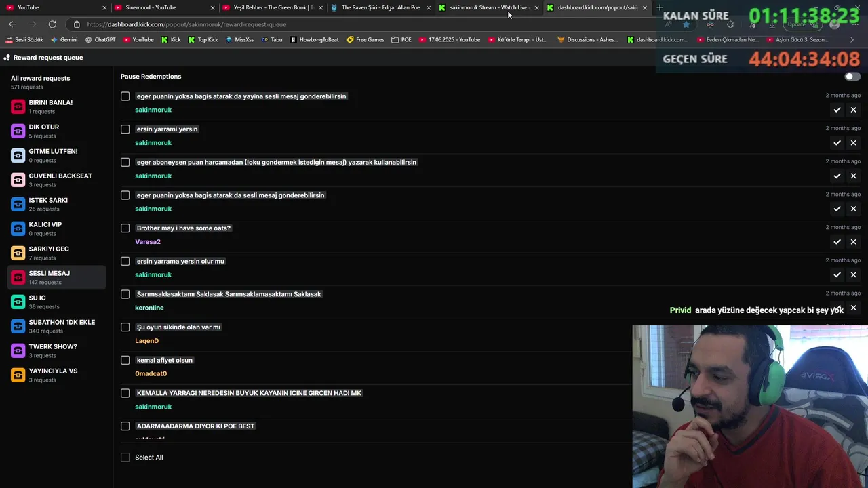Image resolution: width=868 pixels, height=488 pixels.
Task: Click the streamer webcam overlay
Action: pos(750,407)
